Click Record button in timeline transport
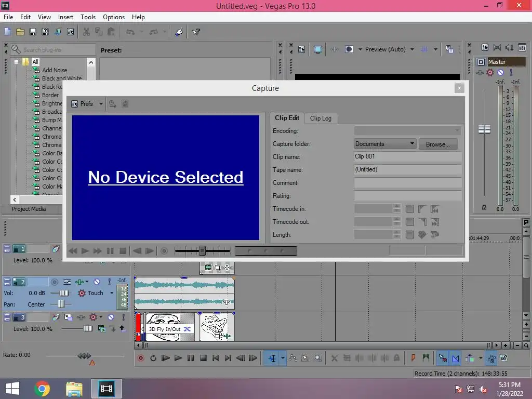This screenshot has width=532, height=399. click(x=141, y=358)
